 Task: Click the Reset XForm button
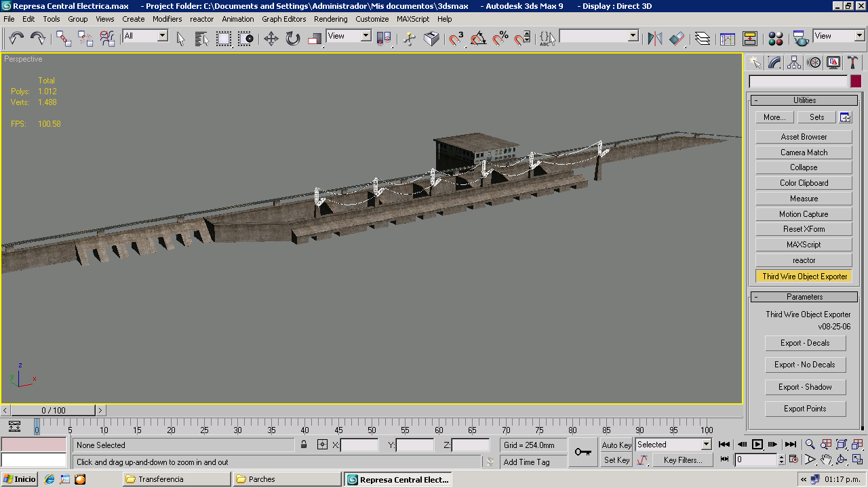coord(804,229)
